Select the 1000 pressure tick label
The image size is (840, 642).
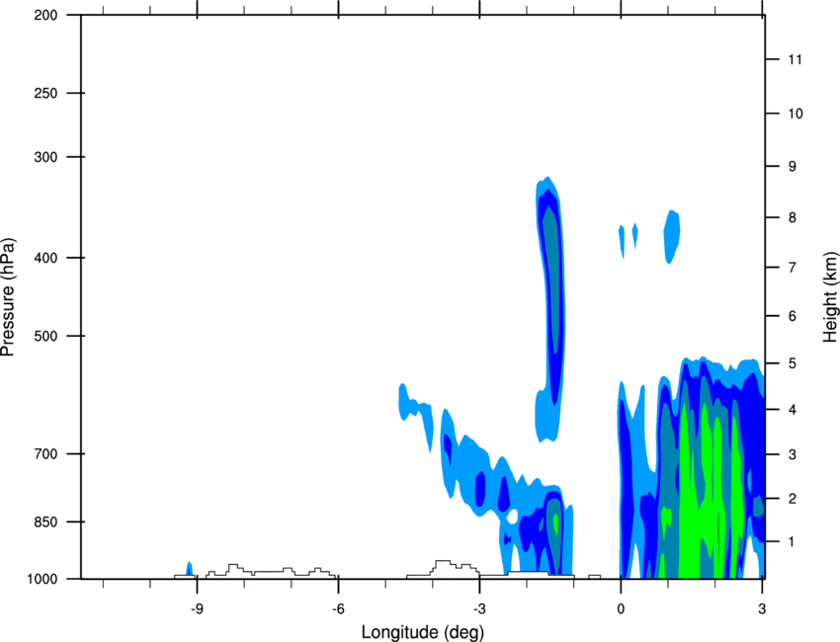tap(42, 579)
